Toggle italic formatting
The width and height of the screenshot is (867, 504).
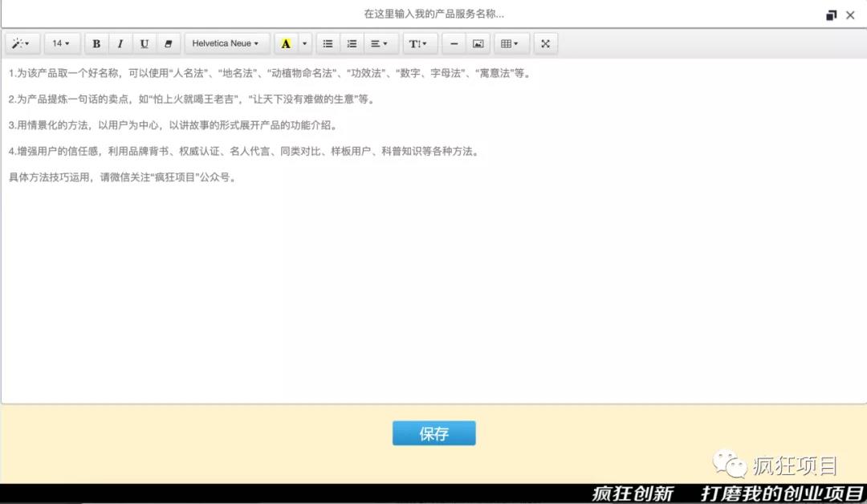(x=120, y=43)
